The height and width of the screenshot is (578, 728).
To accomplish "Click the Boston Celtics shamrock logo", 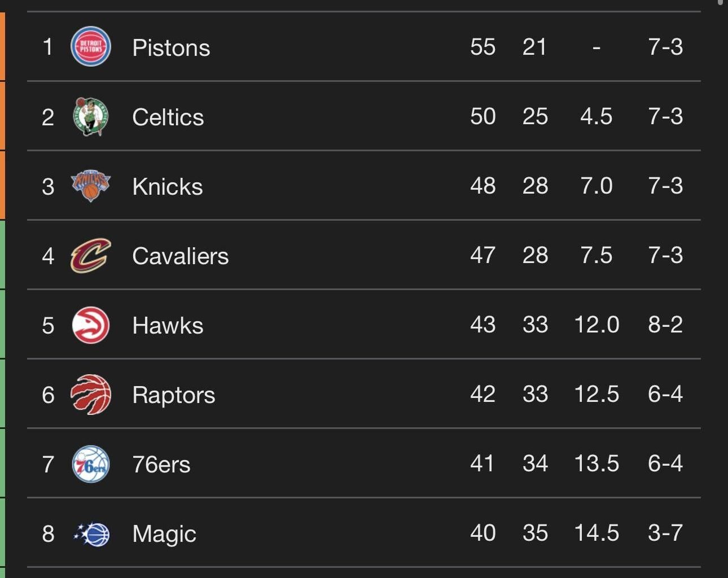I will click(x=90, y=116).
